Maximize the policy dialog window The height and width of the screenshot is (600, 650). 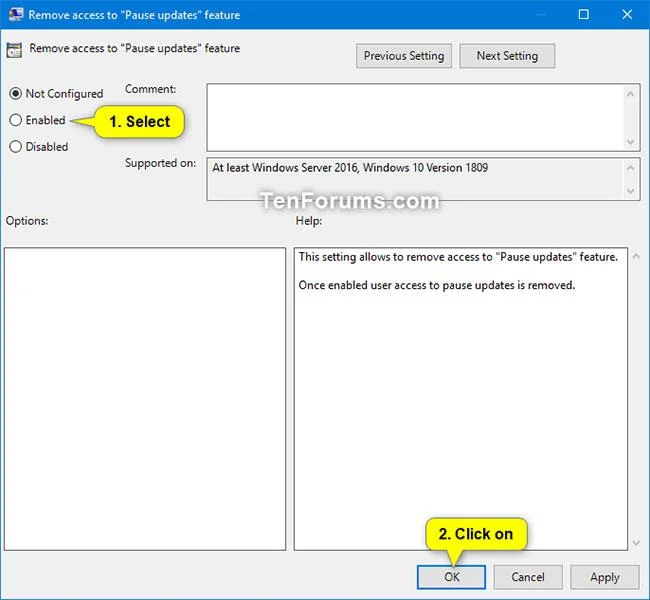[583, 15]
